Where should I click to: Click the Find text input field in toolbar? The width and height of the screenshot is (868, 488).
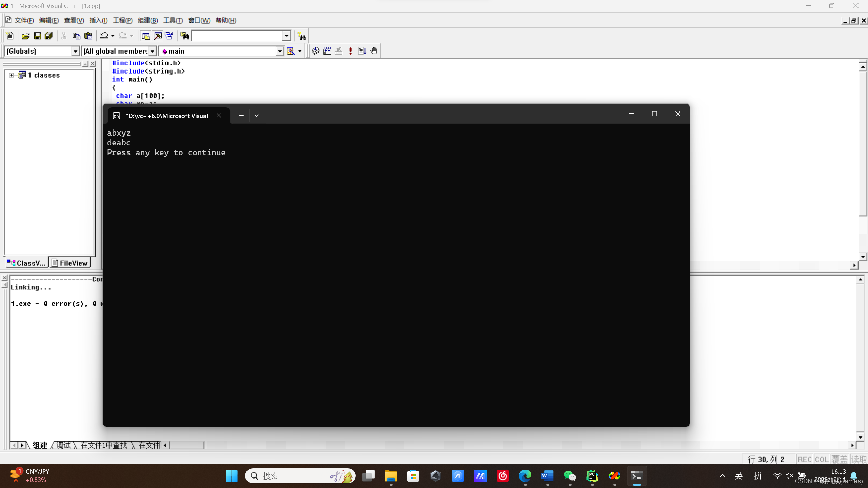tap(237, 36)
